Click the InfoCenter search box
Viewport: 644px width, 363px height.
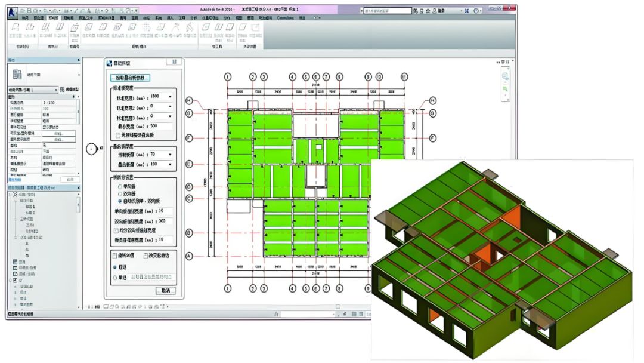386,11
